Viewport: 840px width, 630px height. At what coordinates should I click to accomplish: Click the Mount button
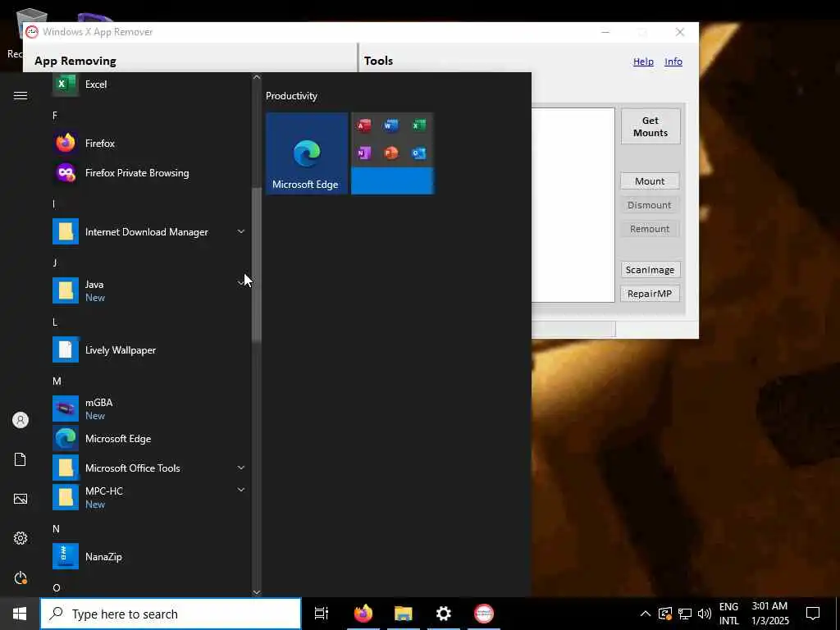tap(650, 181)
